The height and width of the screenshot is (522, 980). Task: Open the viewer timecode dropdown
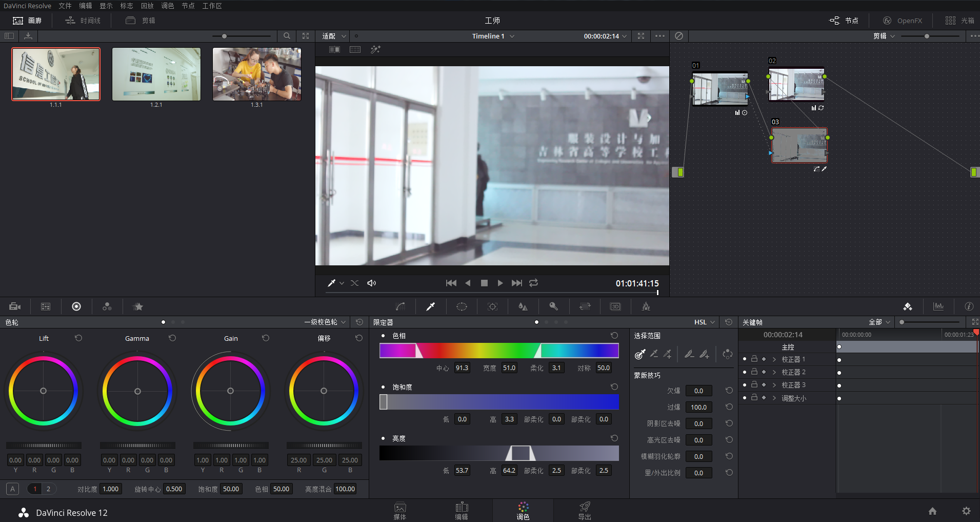pyautogui.click(x=605, y=36)
